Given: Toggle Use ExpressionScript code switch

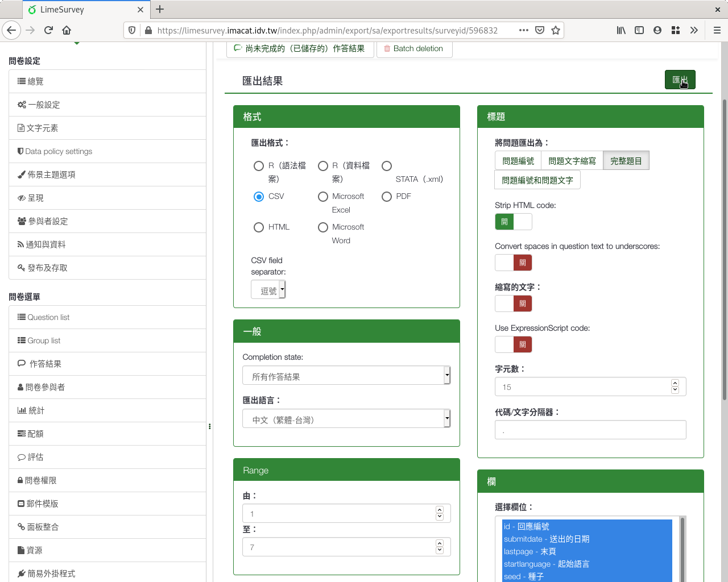Looking at the screenshot, I should click(x=514, y=344).
